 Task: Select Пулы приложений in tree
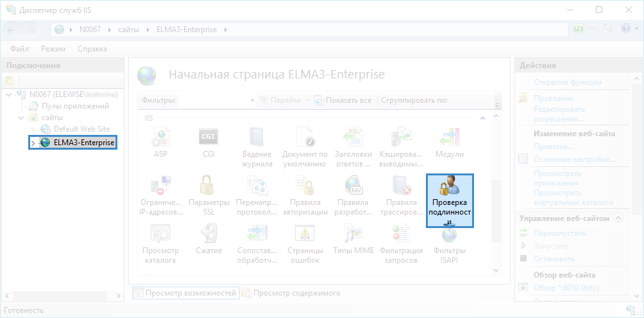[x=75, y=106]
